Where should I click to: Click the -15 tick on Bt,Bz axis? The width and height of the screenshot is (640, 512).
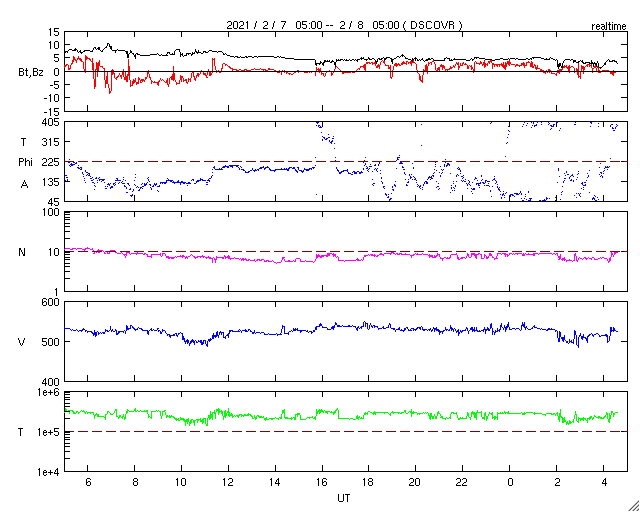click(x=51, y=111)
